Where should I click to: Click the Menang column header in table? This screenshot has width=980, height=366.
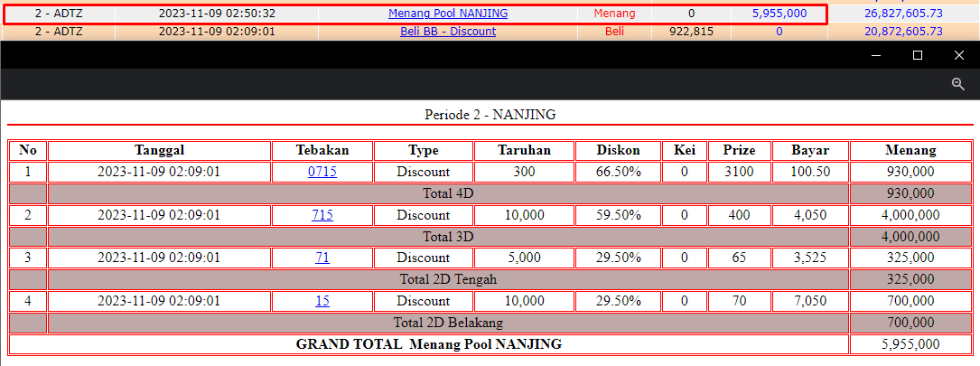point(910,150)
